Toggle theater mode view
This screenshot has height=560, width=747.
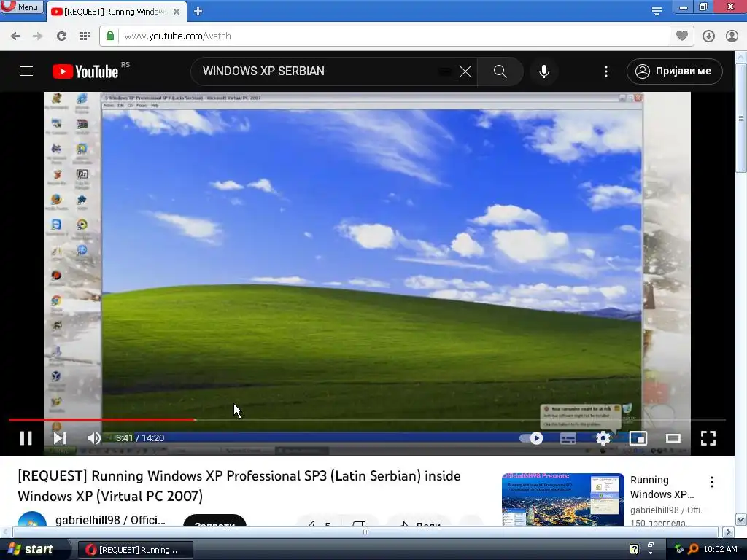673,438
